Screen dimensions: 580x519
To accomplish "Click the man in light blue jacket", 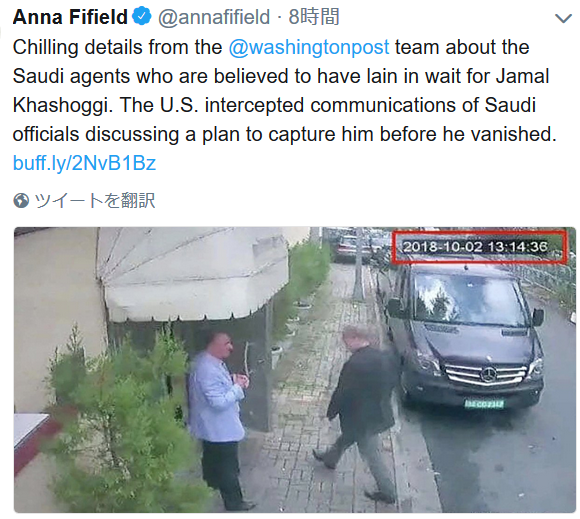I will [x=219, y=420].
